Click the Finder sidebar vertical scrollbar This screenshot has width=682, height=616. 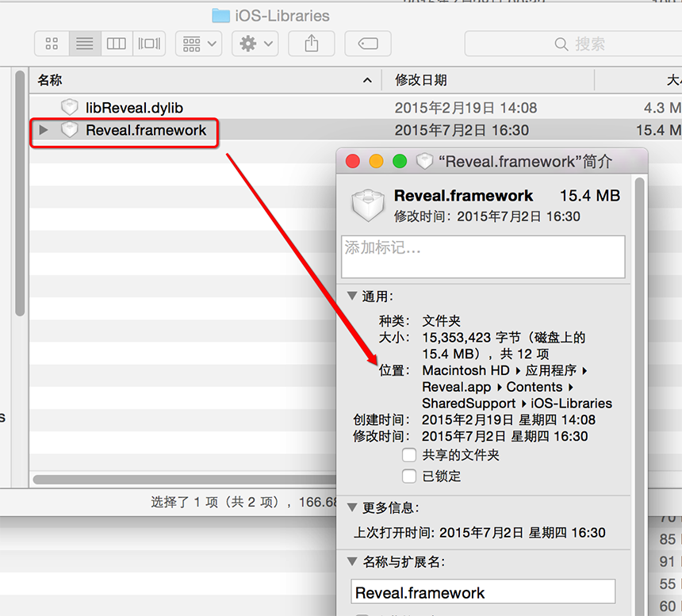[20, 193]
